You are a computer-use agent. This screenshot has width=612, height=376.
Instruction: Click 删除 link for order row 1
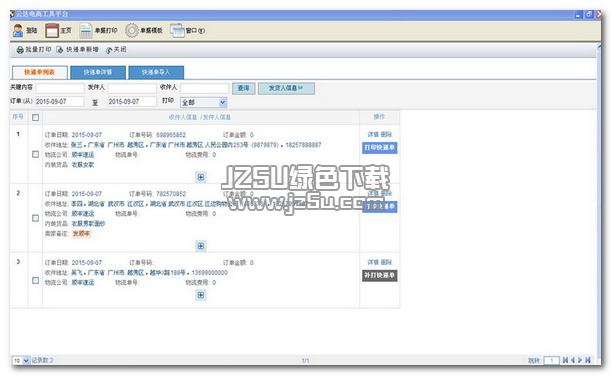(x=386, y=134)
